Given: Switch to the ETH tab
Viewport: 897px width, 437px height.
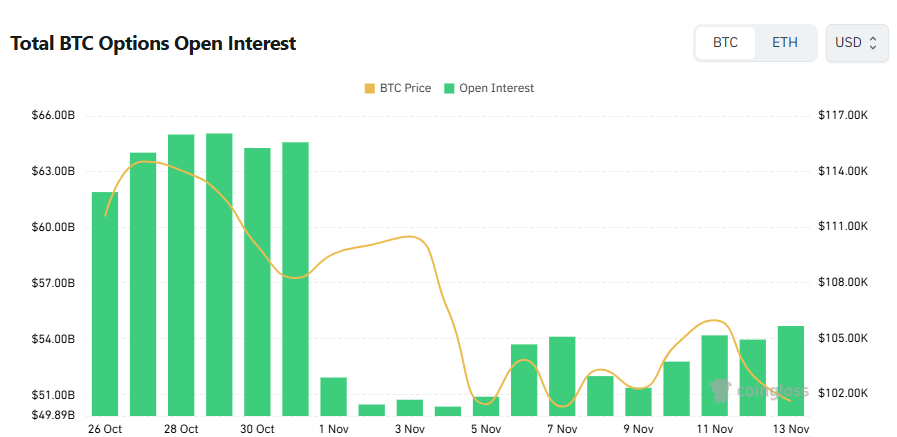Looking at the screenshot, I should coord(785,43).
